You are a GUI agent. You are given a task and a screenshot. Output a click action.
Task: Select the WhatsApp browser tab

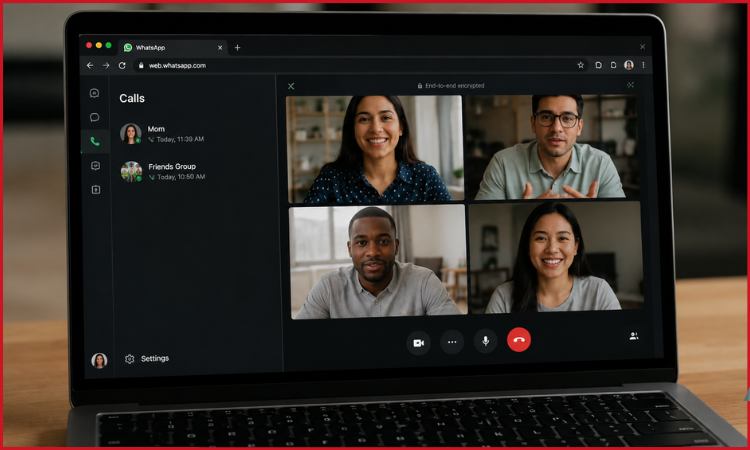pyautogui.click(x=172, y=47)
